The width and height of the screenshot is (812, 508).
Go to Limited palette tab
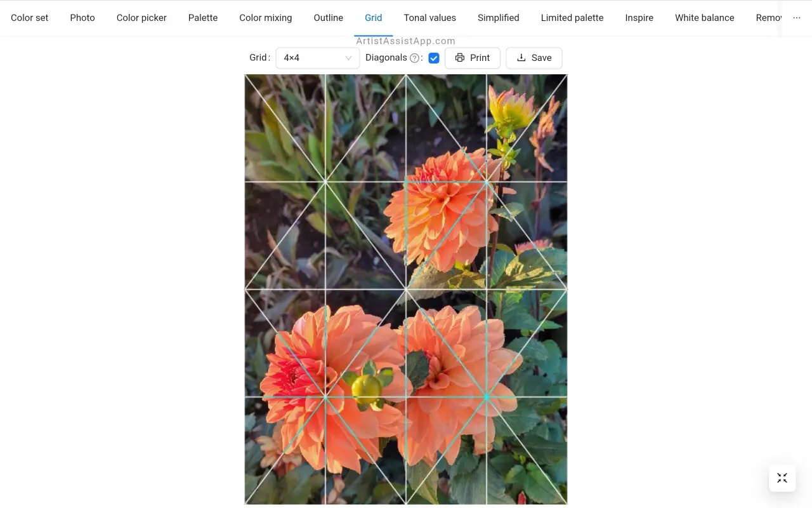click(x=572, y=18)
